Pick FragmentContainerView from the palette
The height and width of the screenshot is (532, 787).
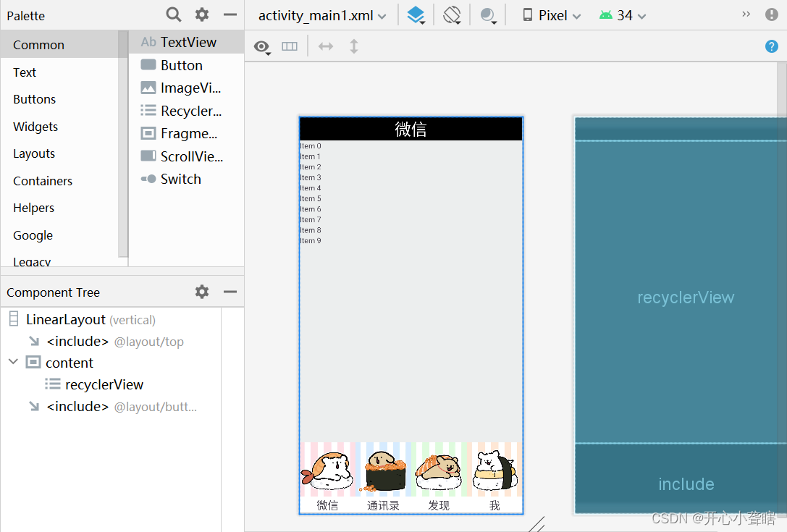pyautogui.click(x=186, y=133)
